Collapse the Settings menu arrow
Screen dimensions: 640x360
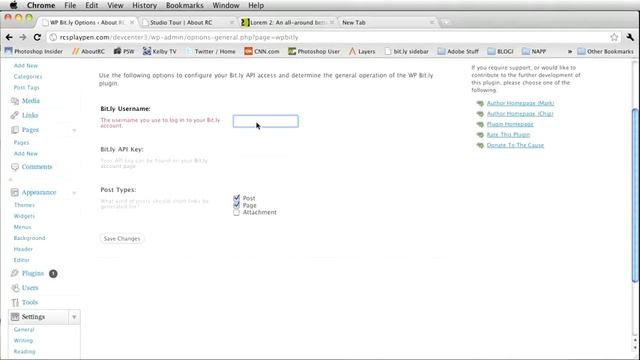pyautogui.click(x=74, y=317)
